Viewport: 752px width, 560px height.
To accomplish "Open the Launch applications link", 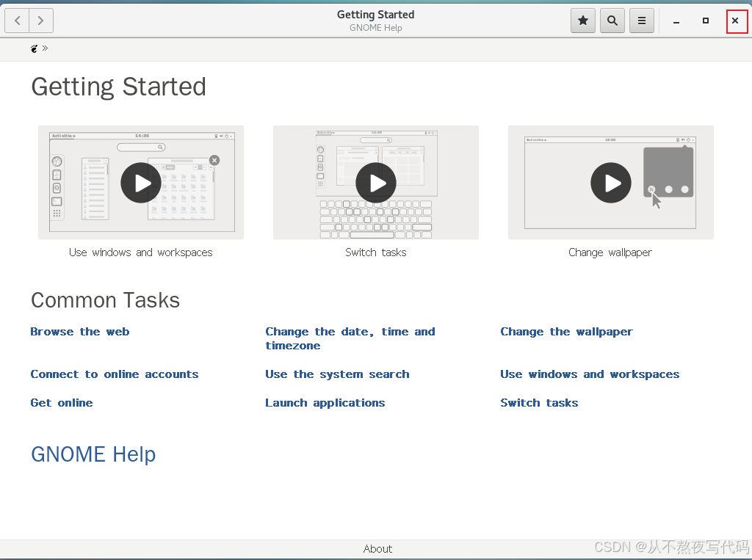I will [x=325, y=403].
